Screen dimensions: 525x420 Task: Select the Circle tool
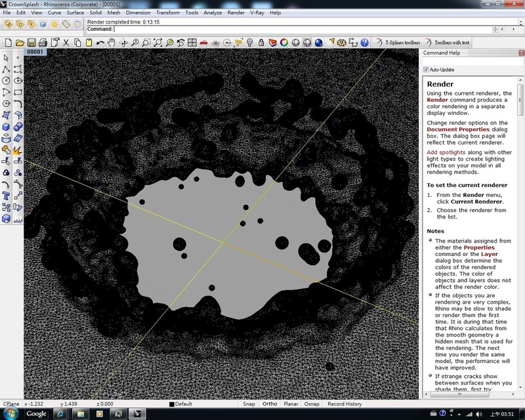click(x=6, y=81)
